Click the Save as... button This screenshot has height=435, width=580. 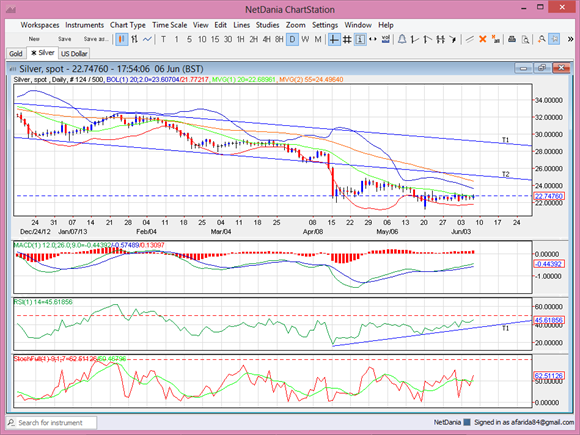click(x=96, y=39)
